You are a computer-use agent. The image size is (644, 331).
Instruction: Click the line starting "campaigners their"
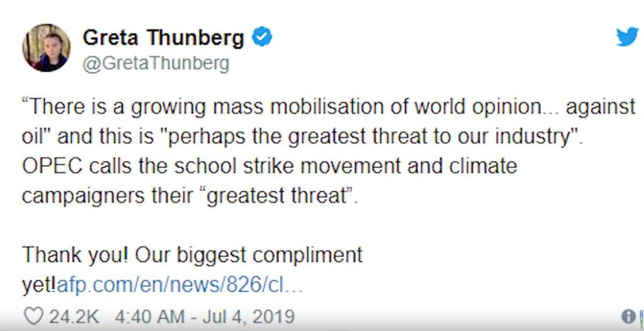pyautogui.click(x=190, y=195)
